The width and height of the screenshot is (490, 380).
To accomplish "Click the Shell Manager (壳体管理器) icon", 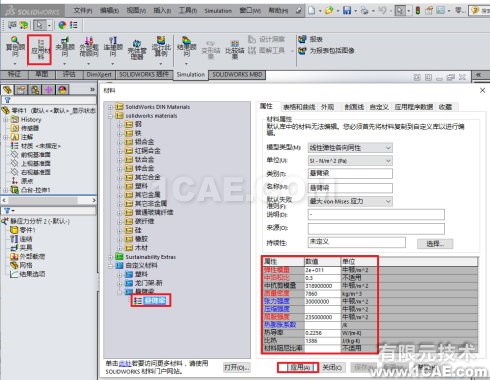I will (137, 49).
